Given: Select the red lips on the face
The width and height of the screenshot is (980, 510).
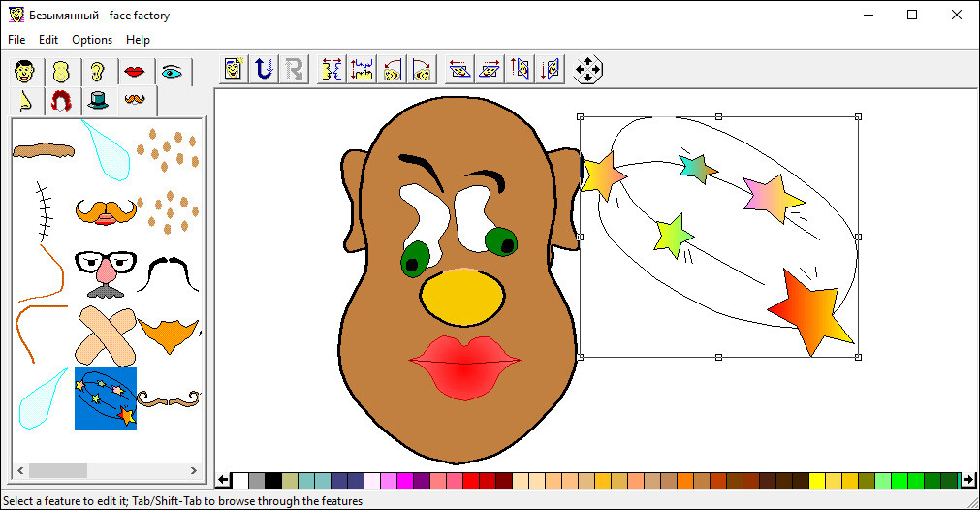Looking at the screenshot, I should coord(464,367).
